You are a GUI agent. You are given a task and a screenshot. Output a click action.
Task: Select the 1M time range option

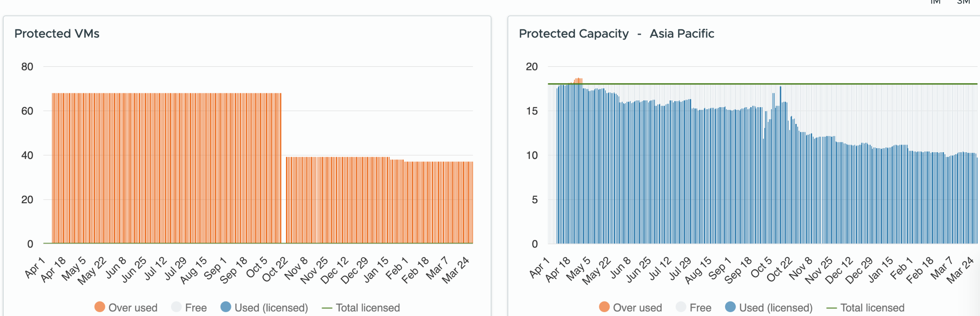tap(935, 2)
